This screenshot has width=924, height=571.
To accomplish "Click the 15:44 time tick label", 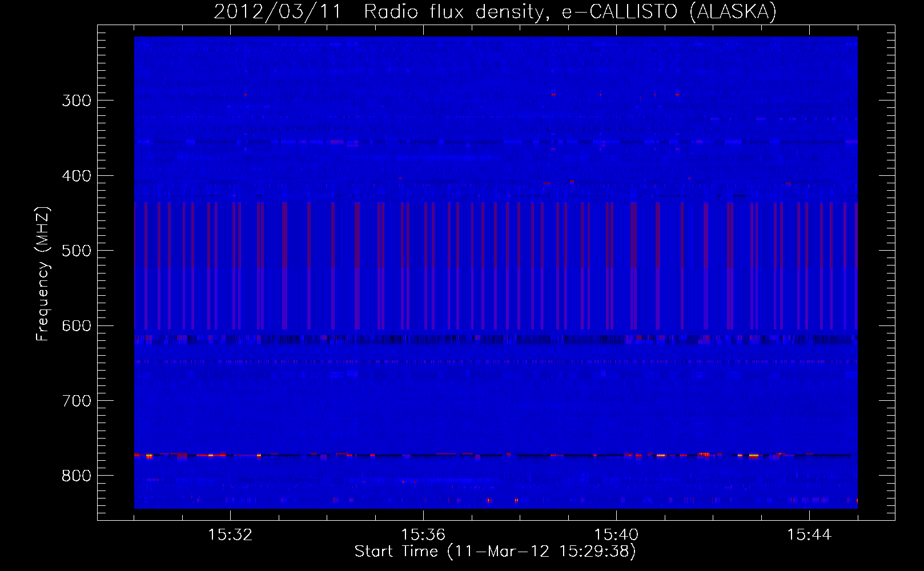I will point(809,535).
